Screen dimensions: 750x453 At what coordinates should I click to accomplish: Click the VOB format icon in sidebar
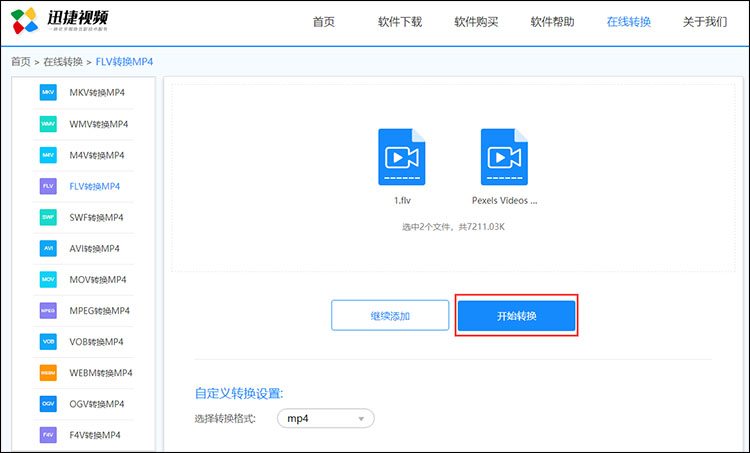point(48,341)
